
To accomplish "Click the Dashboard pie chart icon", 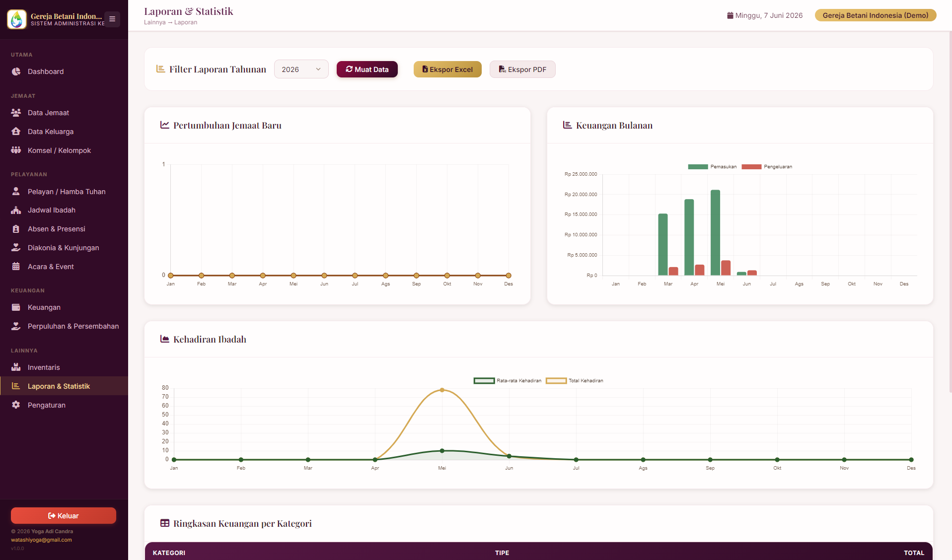I will pos(16,71).
